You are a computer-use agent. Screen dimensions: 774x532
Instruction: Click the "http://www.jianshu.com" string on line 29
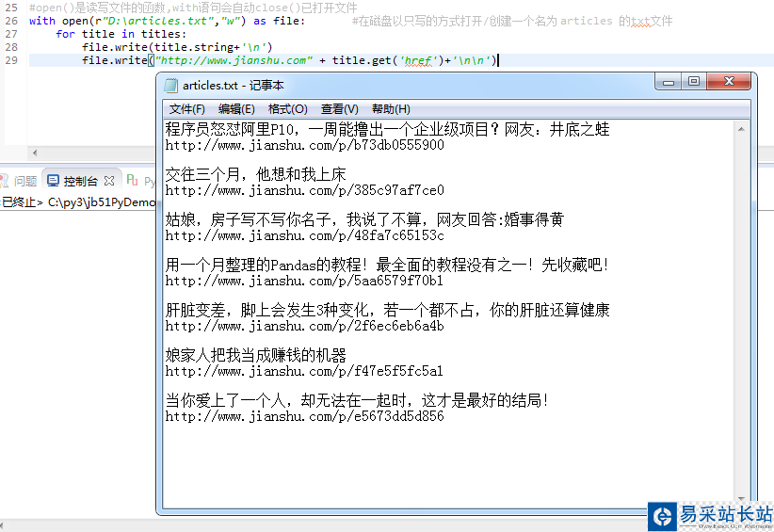[x=234, y=60]
